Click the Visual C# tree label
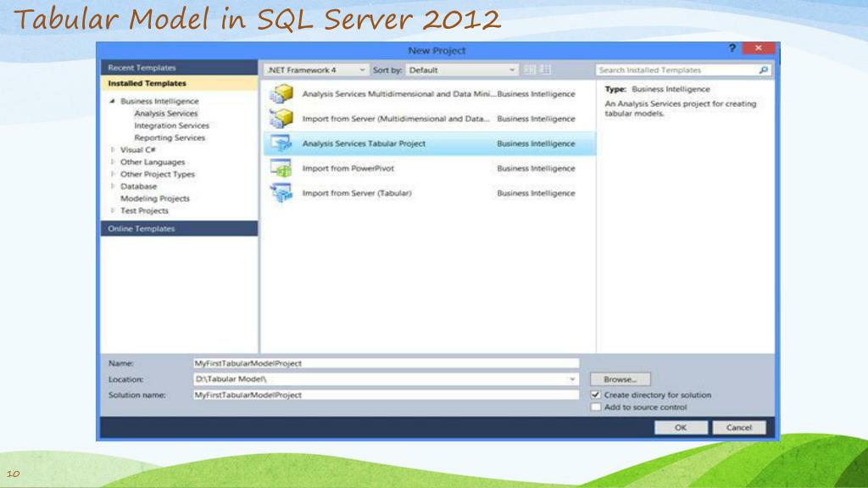The image size is (868, 488). (x=138, y=150)
